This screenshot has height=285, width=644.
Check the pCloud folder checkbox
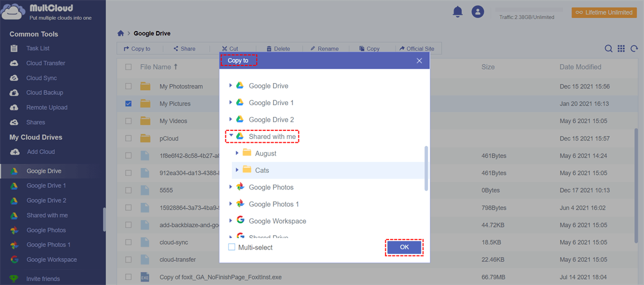tap(128, 138)
